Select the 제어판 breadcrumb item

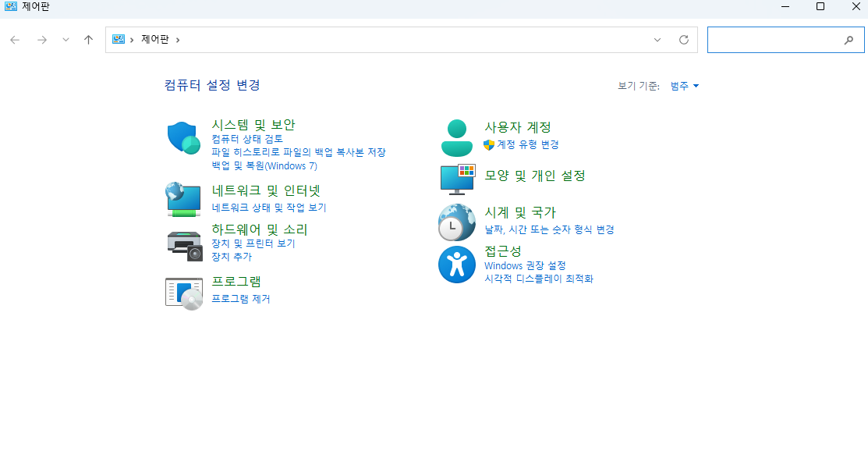click(155, 39)
